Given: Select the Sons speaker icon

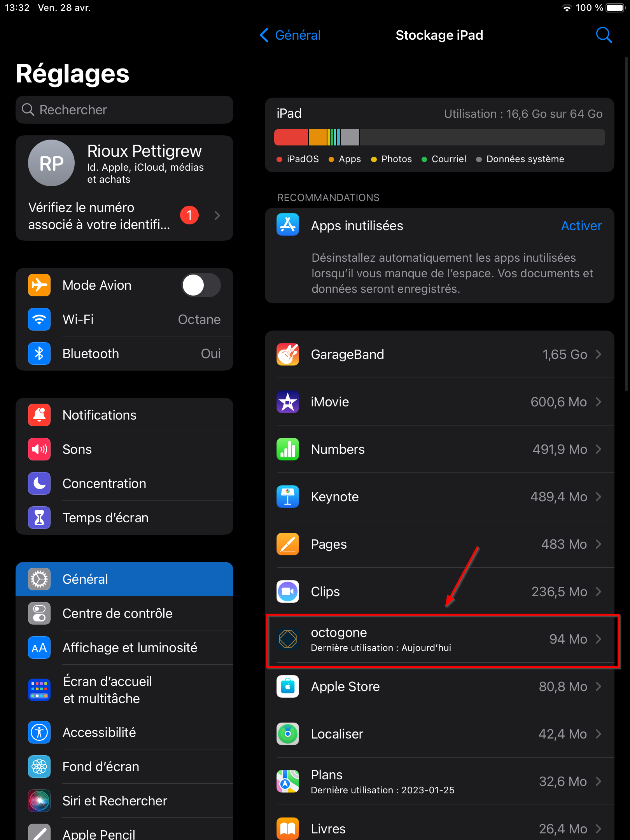Looking at the screenshot, I should 39,449.
